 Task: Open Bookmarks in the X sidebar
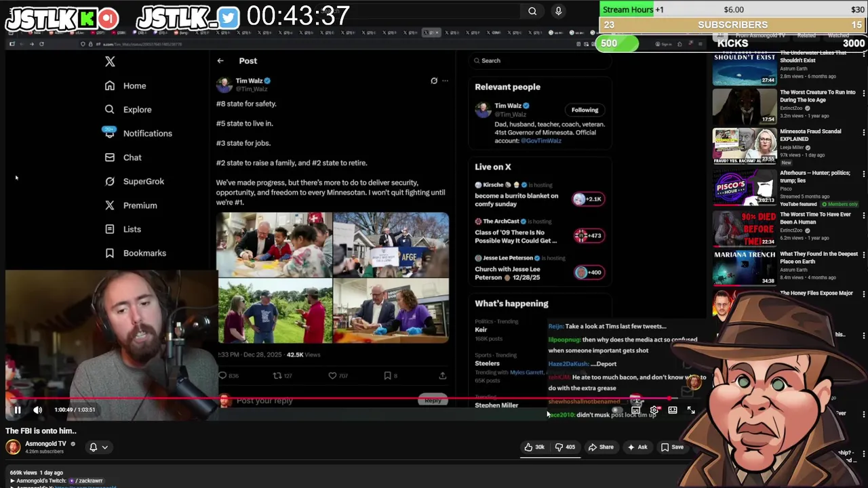tap(136, 253)
